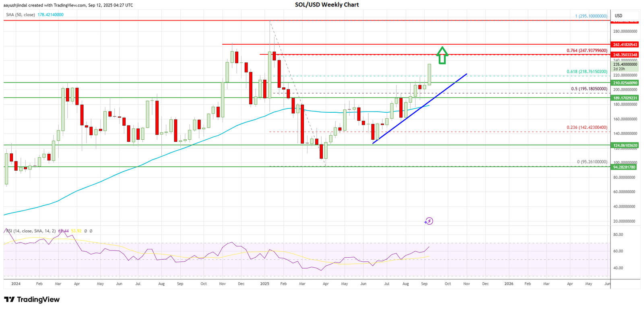Click the green 189.17029231 price label
This screenshot has height=310, width=644.
pos(625,98)
